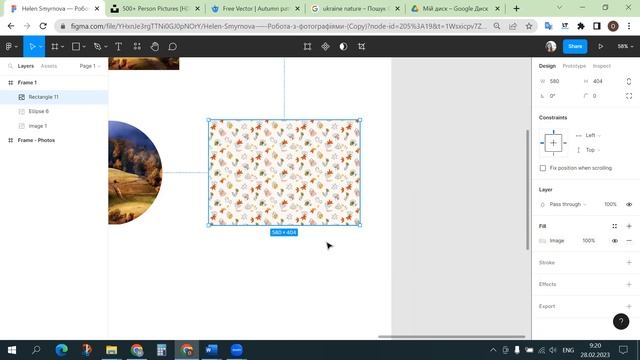640x360 pixels.
Task: Click the Edit object icon in toolbar
Action: click(307, 47)
